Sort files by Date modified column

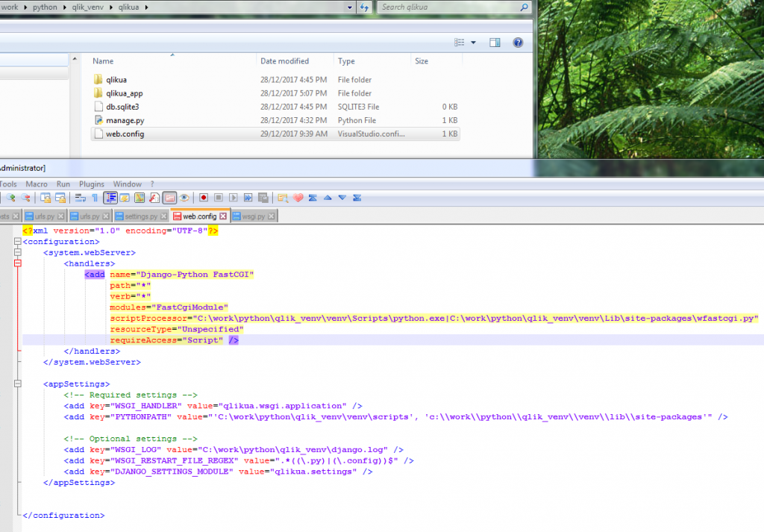[x=284, y=60]
